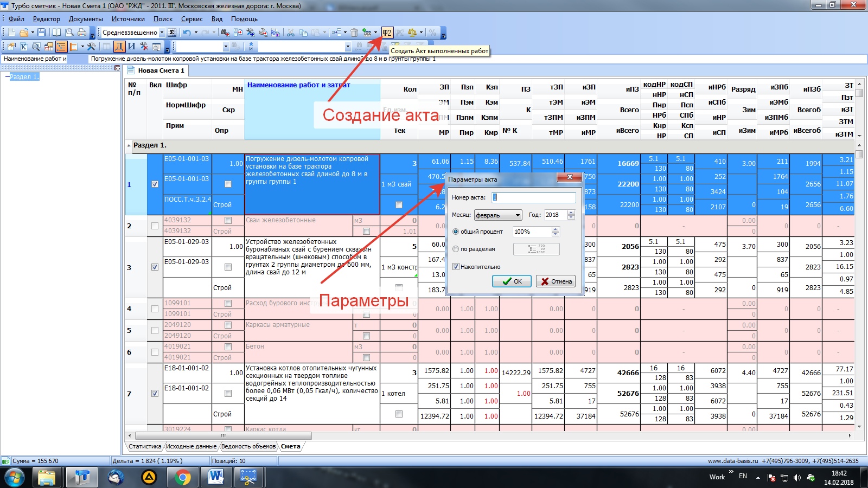Click the highlighted tree-list view icon
This screenshot has height=488, width=868.
coord(61,47)
